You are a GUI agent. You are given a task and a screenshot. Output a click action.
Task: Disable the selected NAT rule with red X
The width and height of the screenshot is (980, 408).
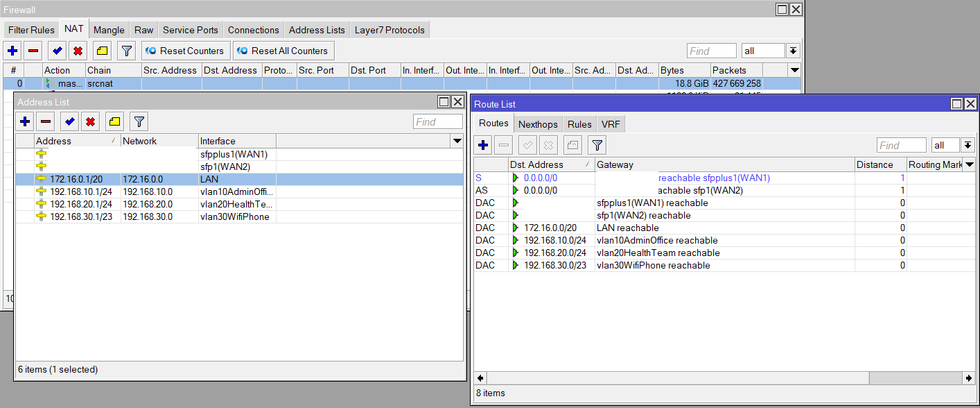coord(79,50)
